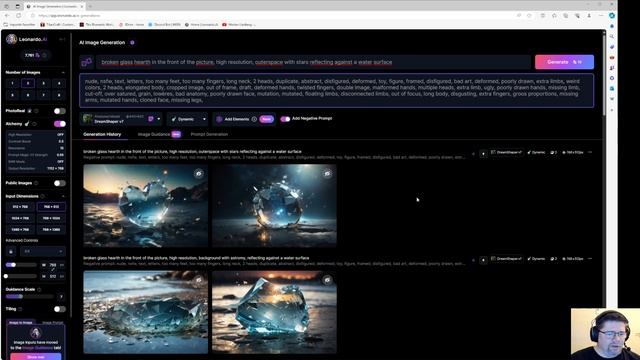Click the Image Guidance link in notice

(x=37, y=348)
